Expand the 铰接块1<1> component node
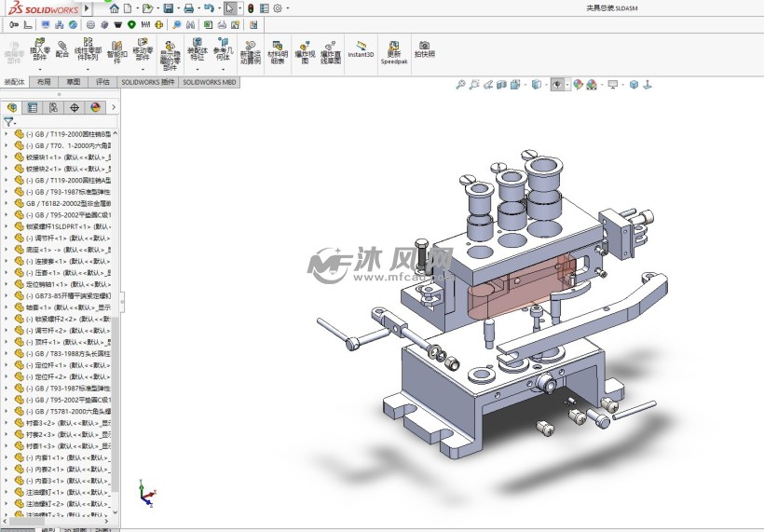 click(6, 157)
